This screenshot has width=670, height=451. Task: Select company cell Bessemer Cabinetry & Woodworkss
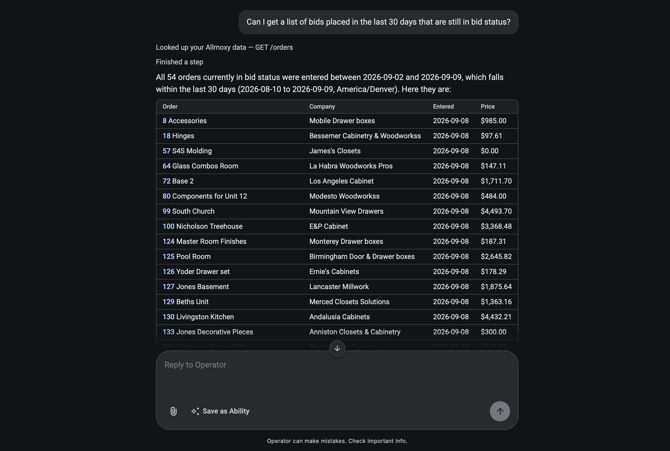click(365, 136)
